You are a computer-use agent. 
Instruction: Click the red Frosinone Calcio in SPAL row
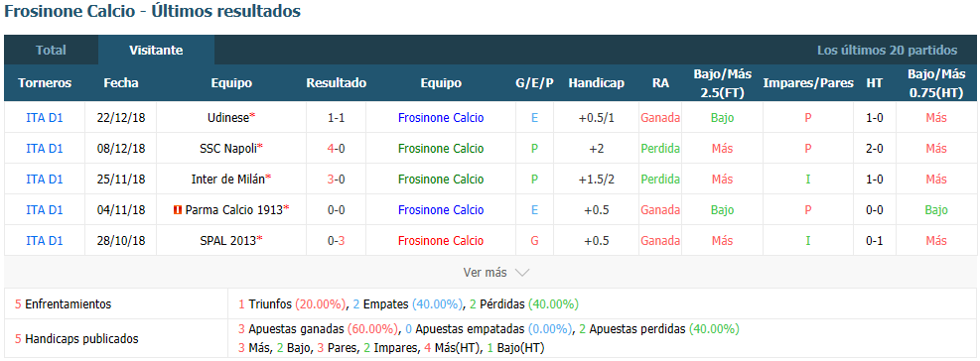[x=441, y=240]
